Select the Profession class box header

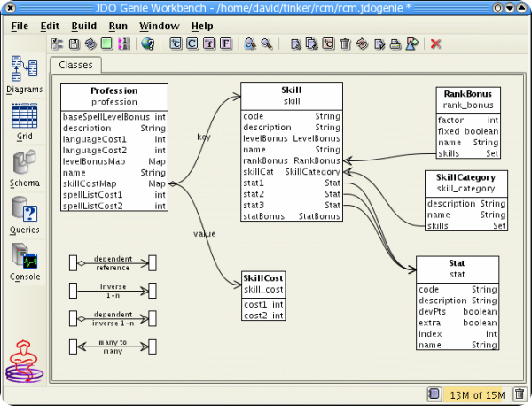(114, 90)
